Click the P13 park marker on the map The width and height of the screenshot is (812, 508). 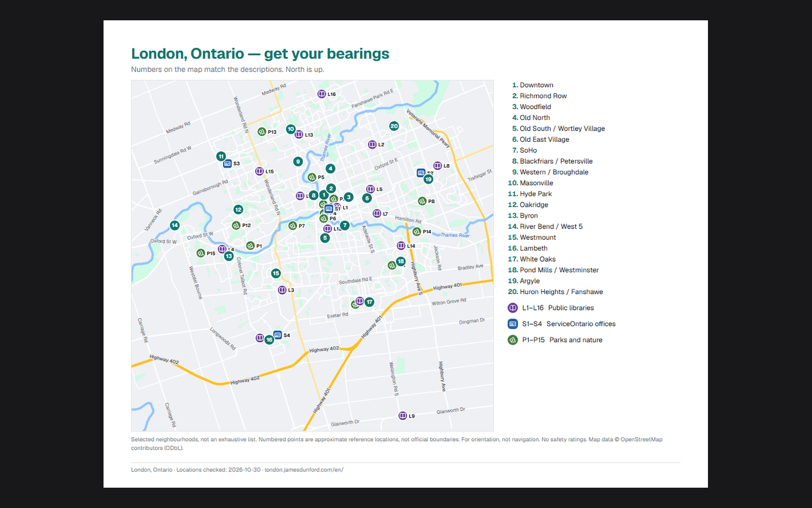(x=261, y=132)
